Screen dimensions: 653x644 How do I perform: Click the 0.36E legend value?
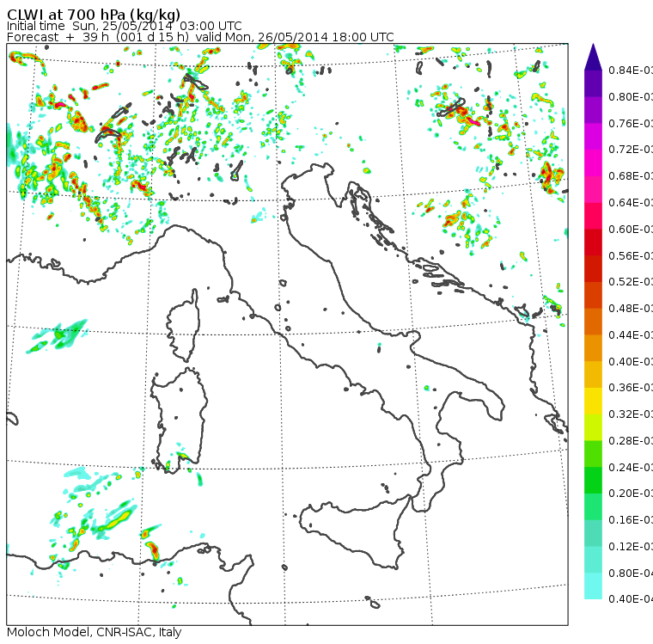631,388
